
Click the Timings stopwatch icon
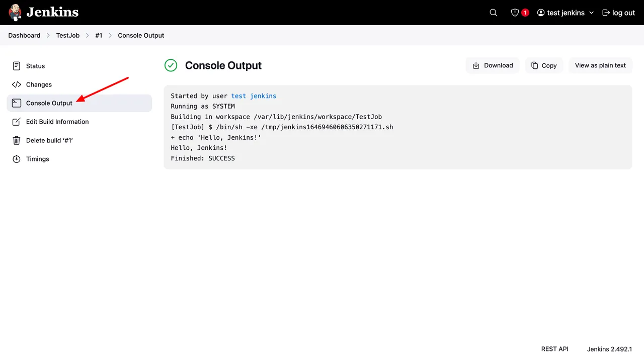17,159
